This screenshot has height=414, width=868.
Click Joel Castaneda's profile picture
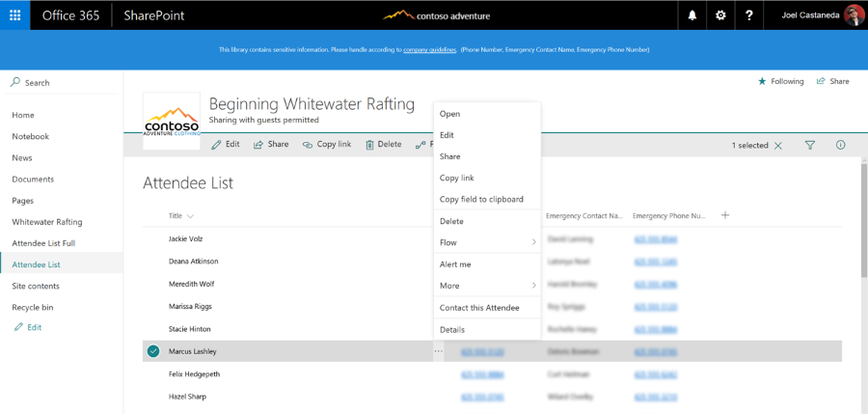(x=854, y=15)
